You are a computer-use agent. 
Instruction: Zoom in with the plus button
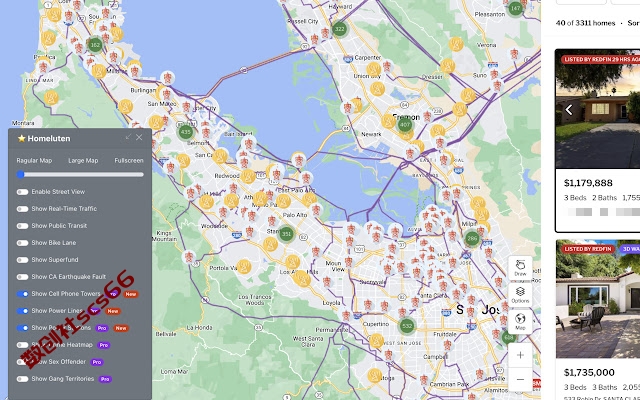tap(520, 355)
